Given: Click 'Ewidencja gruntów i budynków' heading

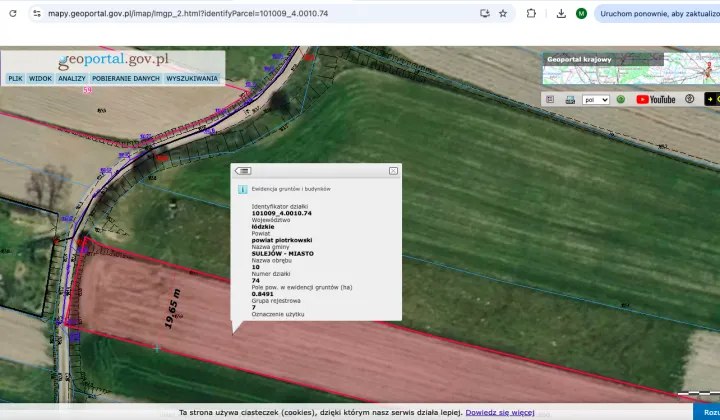Looking at the screenshot, I should [291, 189].
